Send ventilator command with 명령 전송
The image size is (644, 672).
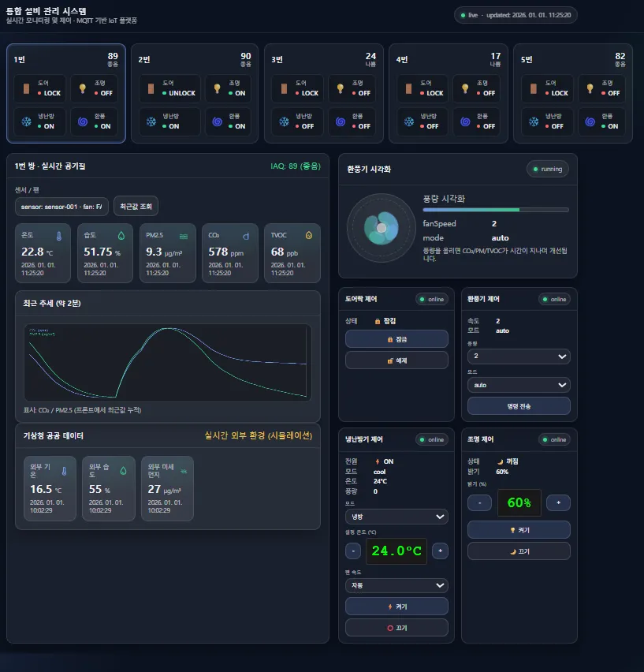click(518, 406)
